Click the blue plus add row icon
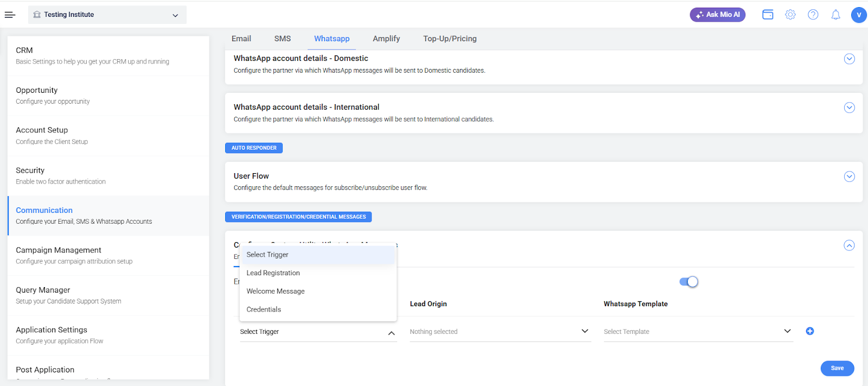The height and width of the screenshot is (386, 868). click(809, 331)
